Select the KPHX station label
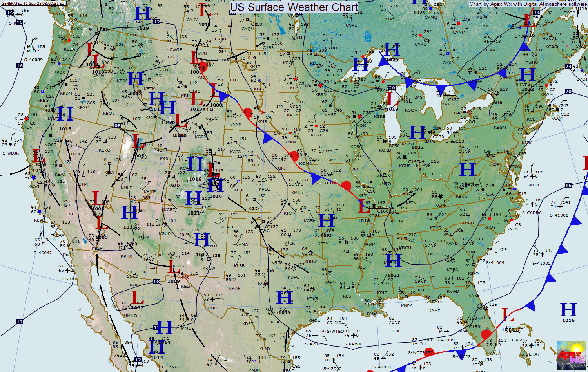This screenshot has width=588, height=372. point(127,256)
